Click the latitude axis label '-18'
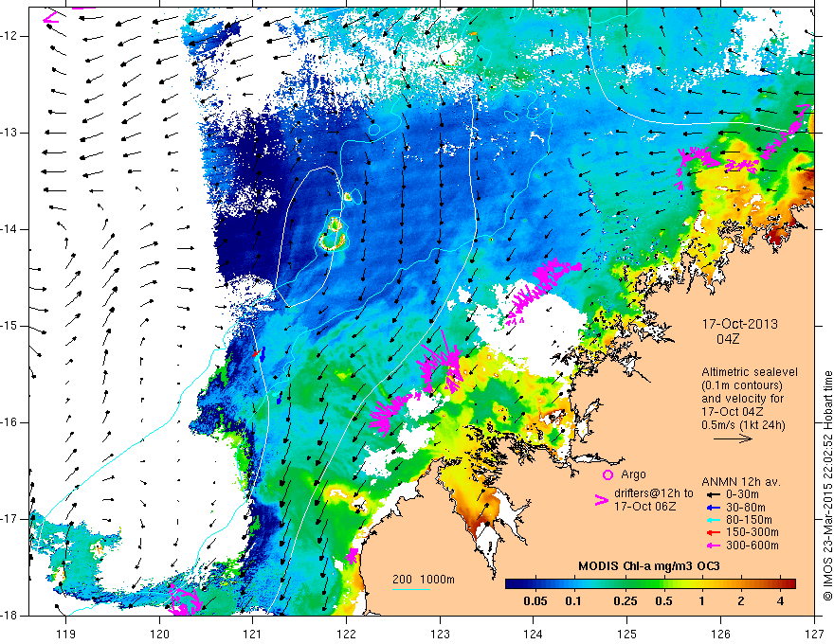Image resolution: width=834 pixels, height=644 pixels. (x=9, y=616)
